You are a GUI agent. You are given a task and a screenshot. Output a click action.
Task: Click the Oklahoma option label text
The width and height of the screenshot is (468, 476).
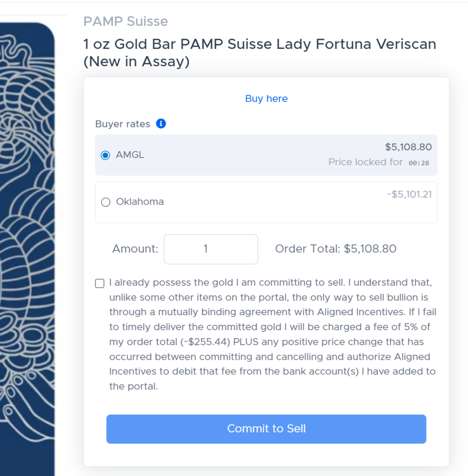[140, 202]
